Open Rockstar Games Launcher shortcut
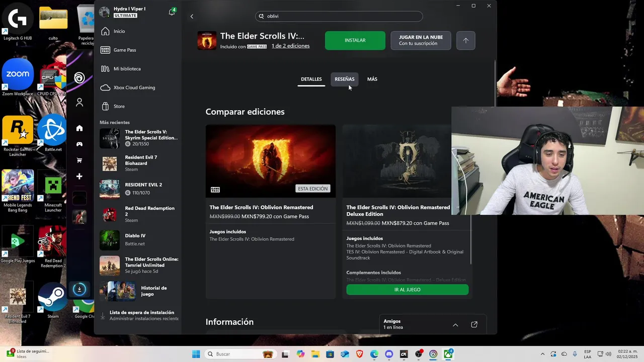This screenshot has height=362, width=644. (x=18, y=136)
